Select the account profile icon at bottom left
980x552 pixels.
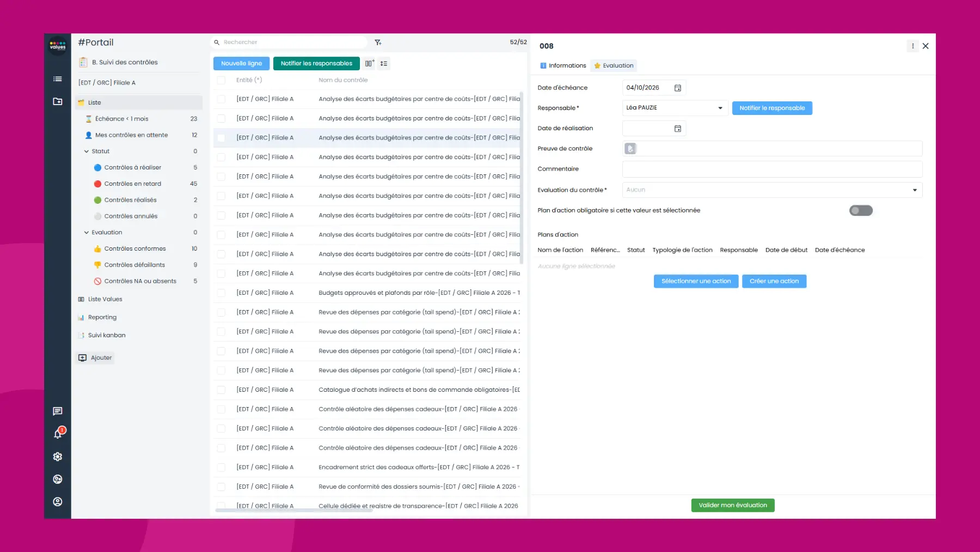pos(57,502)
